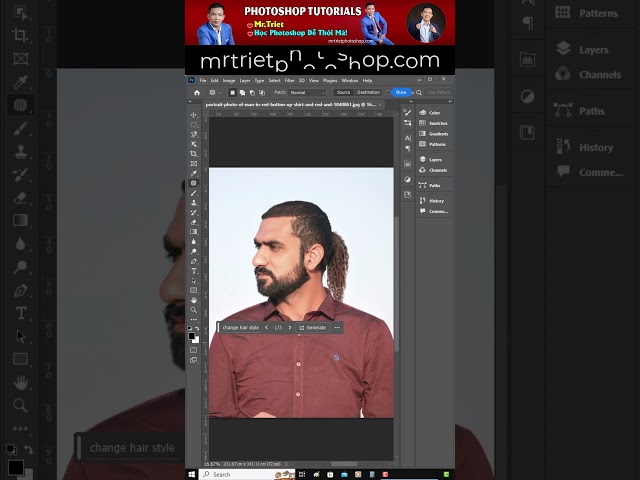Image resolution: width=640 pixels, height=480 pixels.
Task: Toggle Quick Mask mode
Action: click(x=194, y=350)
